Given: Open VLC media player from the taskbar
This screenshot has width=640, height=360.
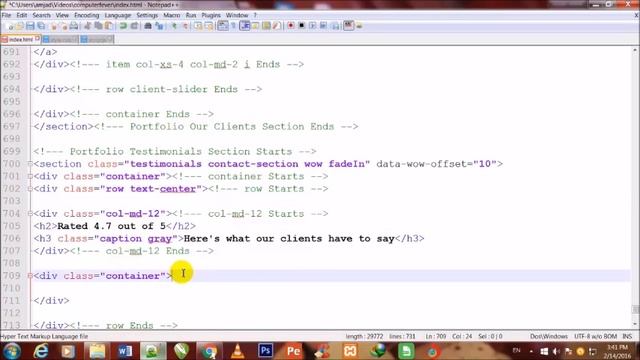Looking at the screenshot, I should (238, 351).
